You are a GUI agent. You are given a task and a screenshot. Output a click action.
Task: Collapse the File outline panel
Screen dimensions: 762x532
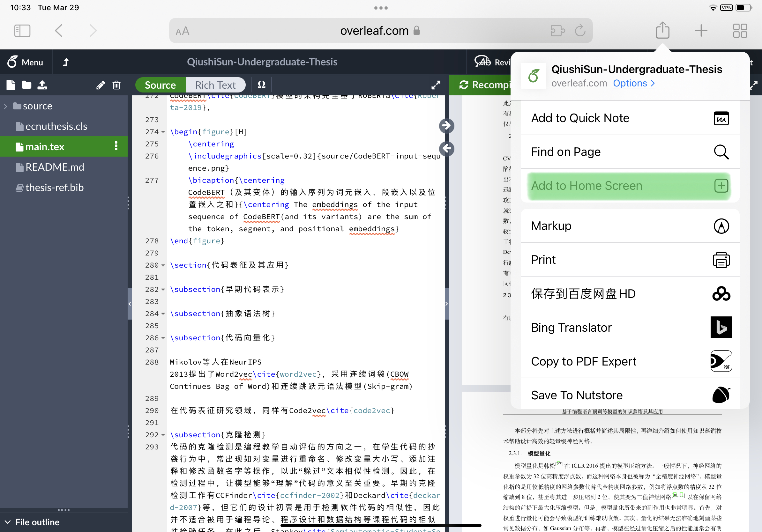click(x=8, y=522)
